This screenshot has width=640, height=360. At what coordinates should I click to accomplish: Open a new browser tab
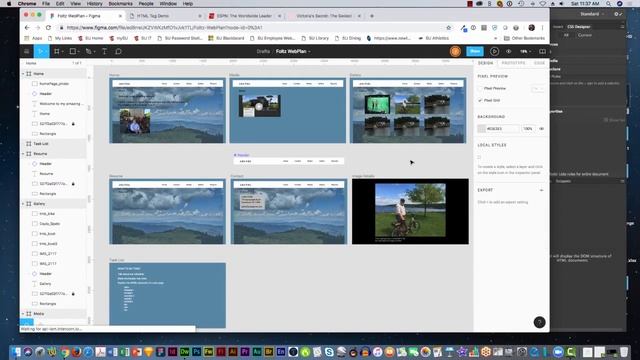[372, 16]
